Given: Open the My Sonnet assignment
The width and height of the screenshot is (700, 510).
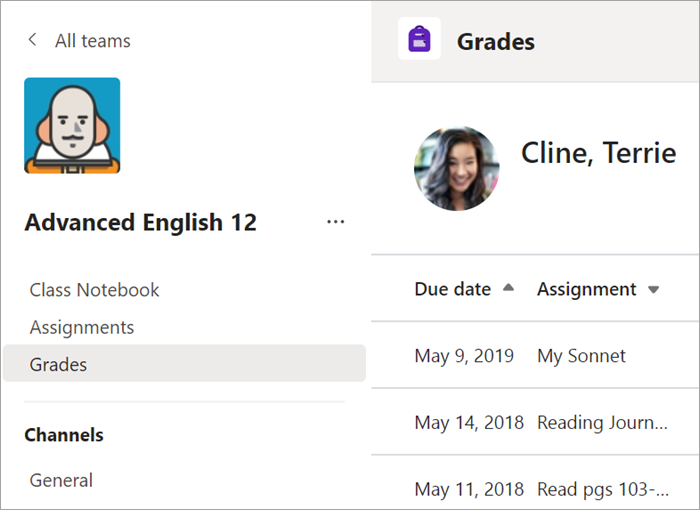Looking at the screenshot, I should pos(581,355).
